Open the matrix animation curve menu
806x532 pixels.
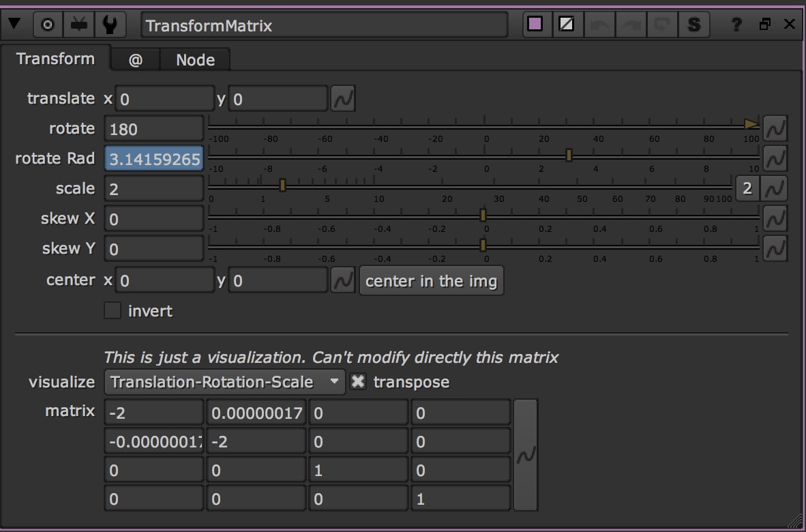tap(525, 456)
